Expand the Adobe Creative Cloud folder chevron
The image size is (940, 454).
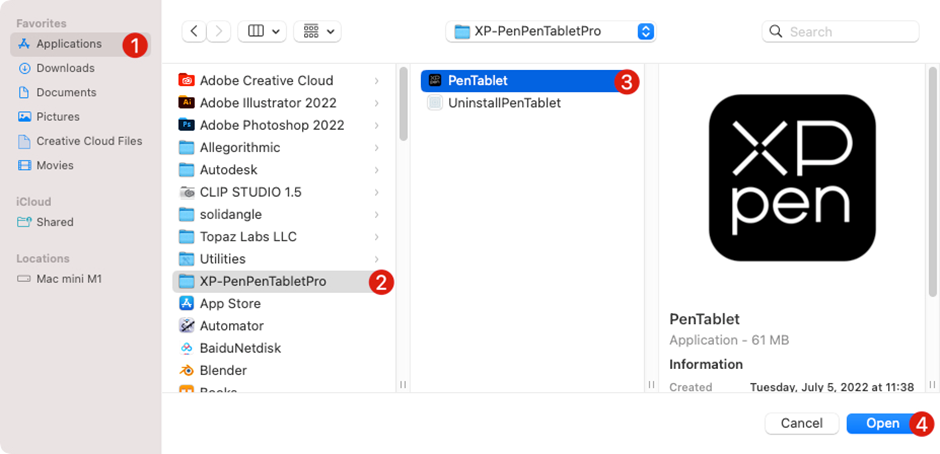point(376,81)
